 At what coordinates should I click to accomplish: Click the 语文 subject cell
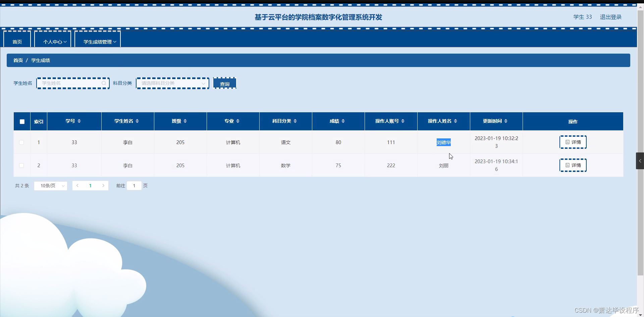point(286,142)
